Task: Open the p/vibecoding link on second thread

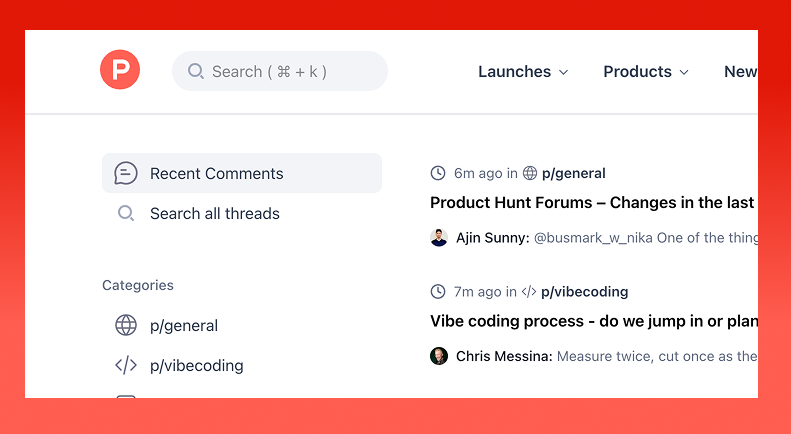Action: coord(584,292)
